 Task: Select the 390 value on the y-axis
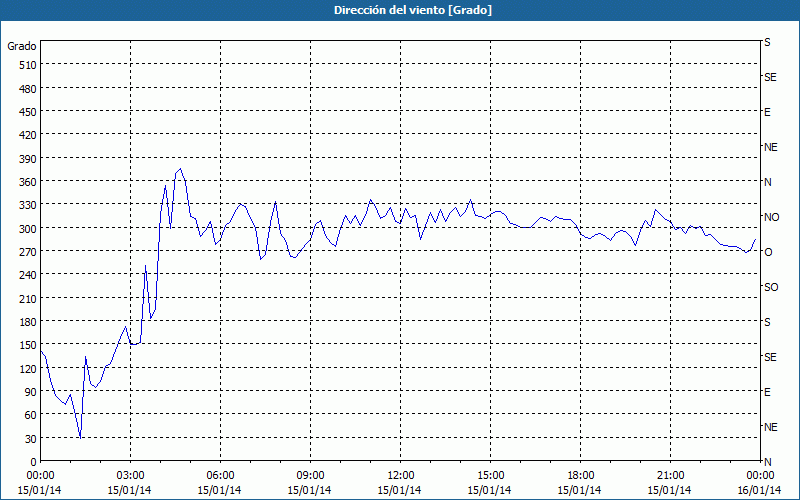point(28,159)
